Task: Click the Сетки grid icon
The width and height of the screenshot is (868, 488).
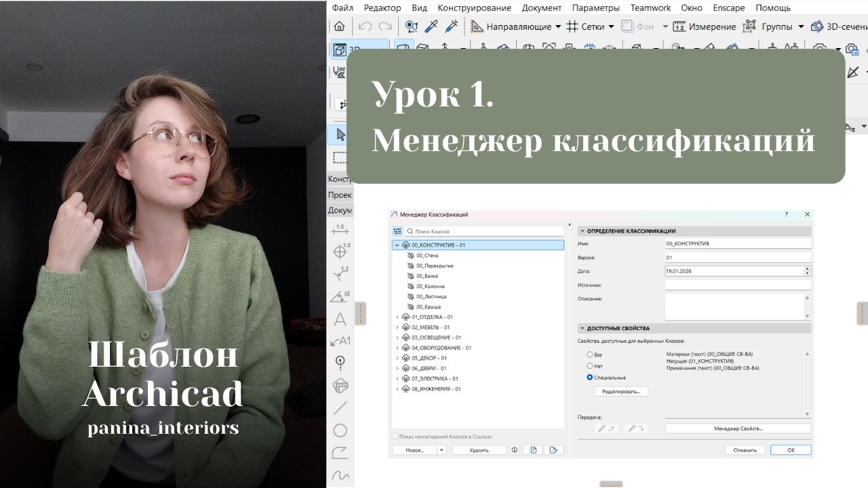Action: click(x=572, y=26)
